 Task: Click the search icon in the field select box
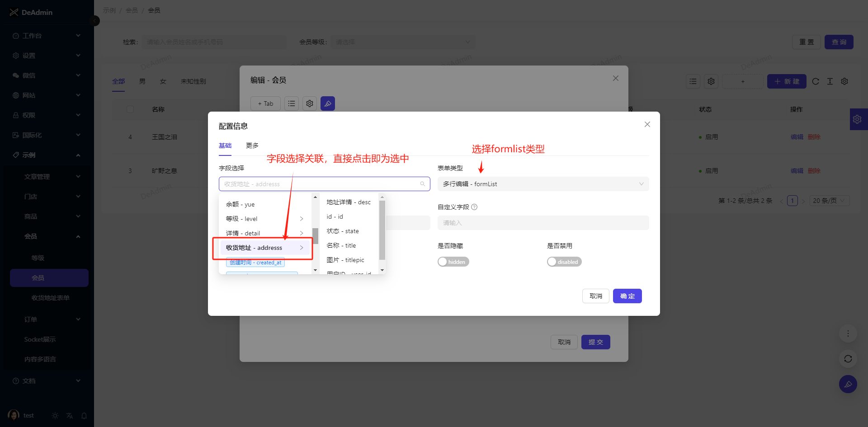click(x=423, y=184)
